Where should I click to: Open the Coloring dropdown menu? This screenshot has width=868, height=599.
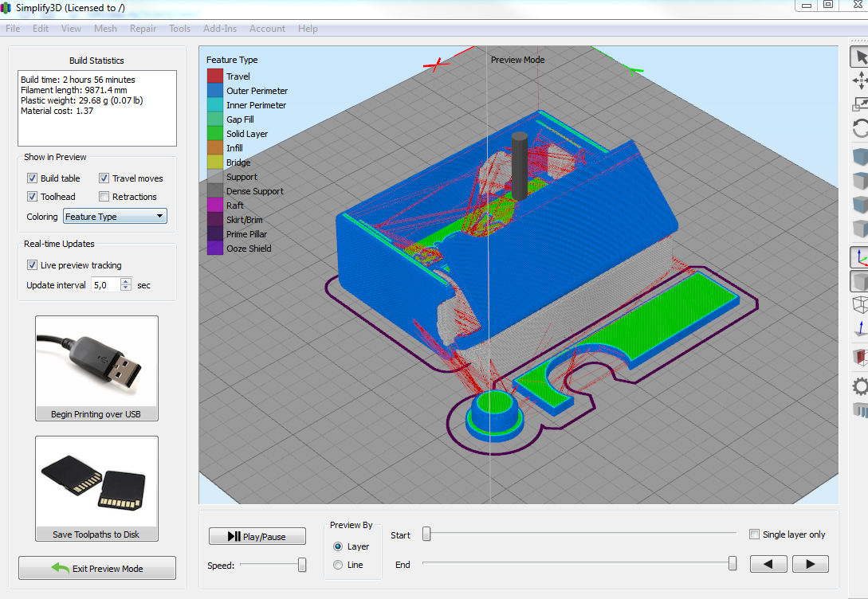(x=115, y=217)
